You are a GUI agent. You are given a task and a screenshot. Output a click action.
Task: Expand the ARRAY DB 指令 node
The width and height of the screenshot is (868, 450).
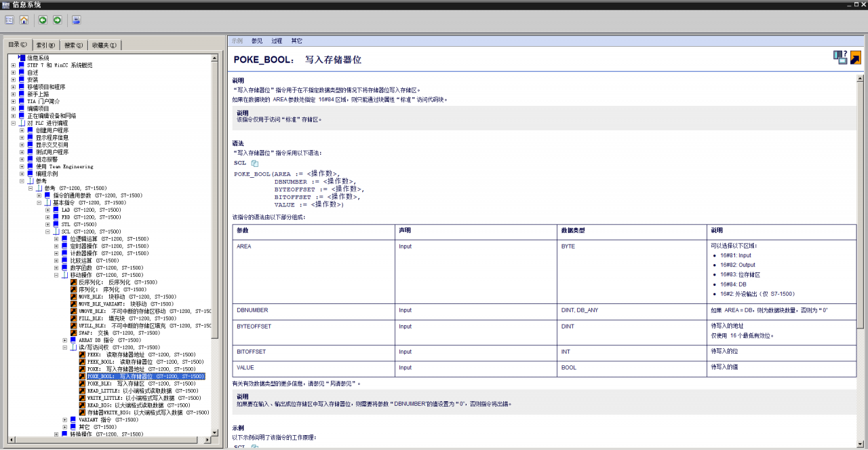point(64,340)
